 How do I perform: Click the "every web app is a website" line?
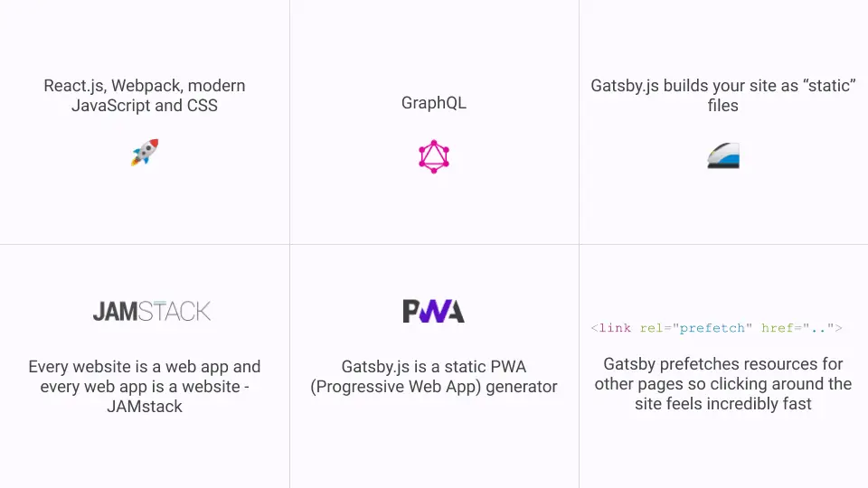145,387
